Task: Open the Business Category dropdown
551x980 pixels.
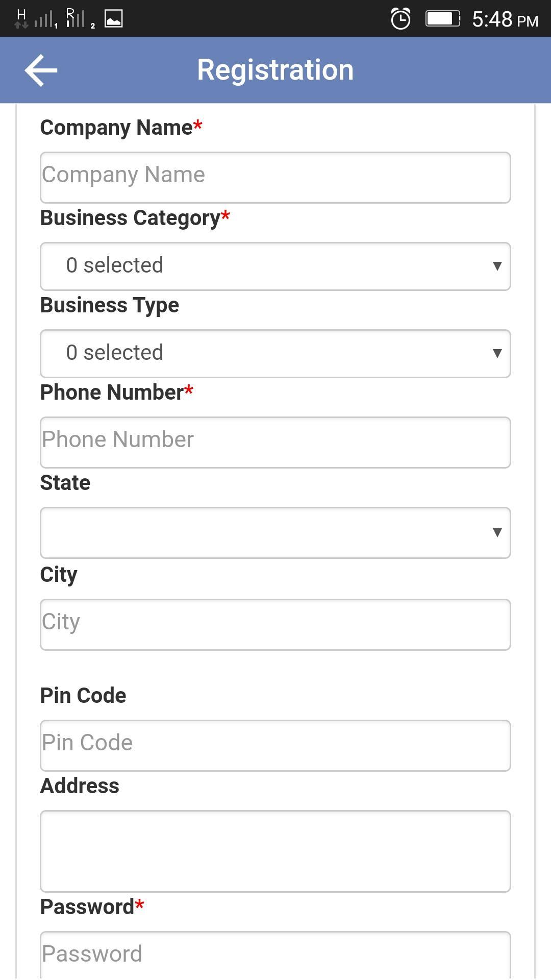Action: coord(275,266)
